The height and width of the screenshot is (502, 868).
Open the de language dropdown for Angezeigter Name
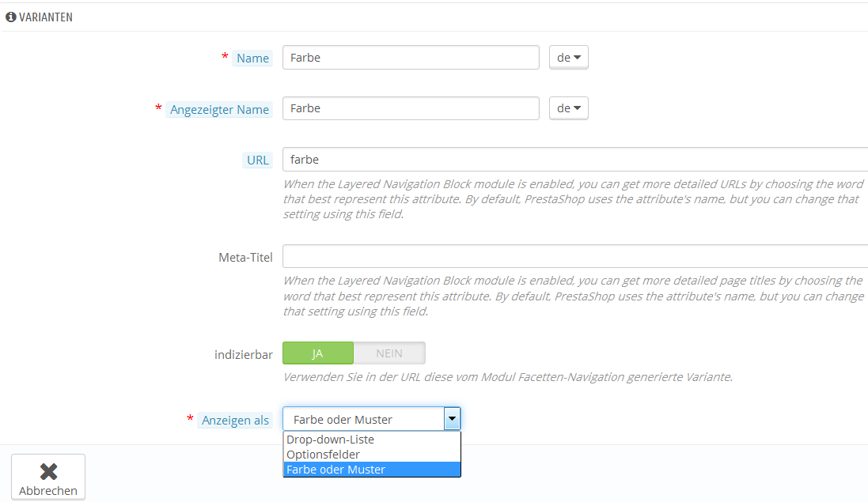[x=569, y=108]
